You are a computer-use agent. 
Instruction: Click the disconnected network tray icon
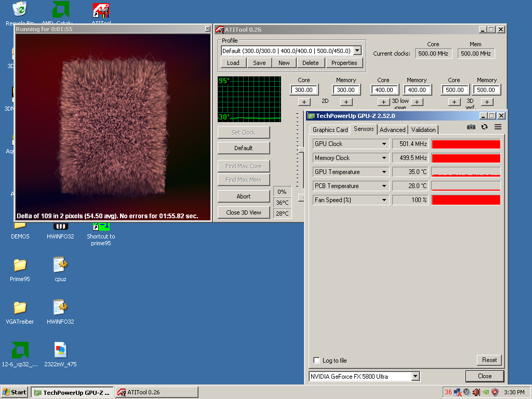tap(458, 392)
